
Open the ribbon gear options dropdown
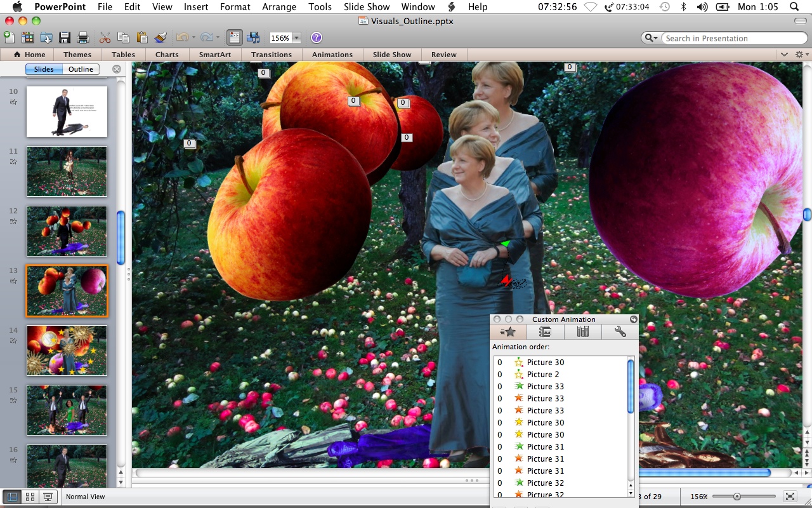coord(800,55)
